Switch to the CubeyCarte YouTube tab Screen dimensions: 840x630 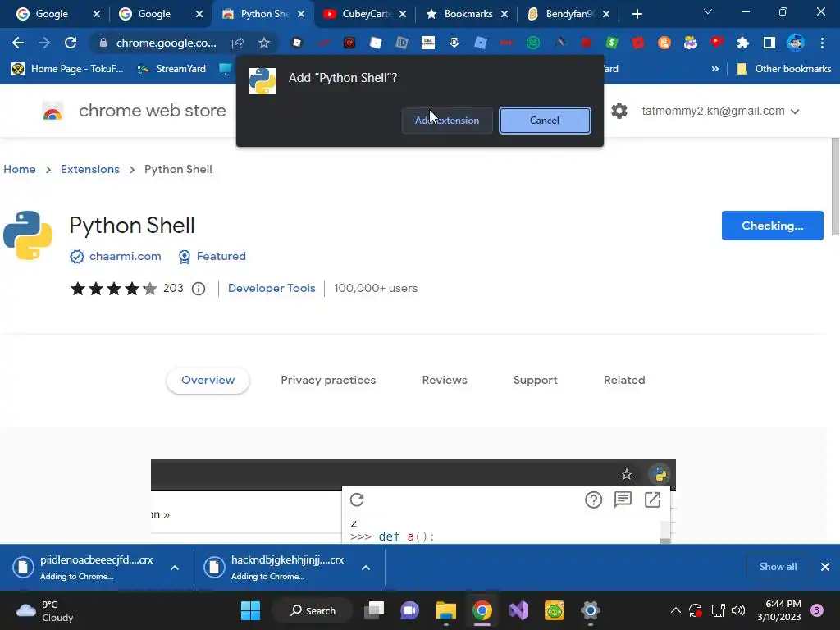tap(365, 14)
